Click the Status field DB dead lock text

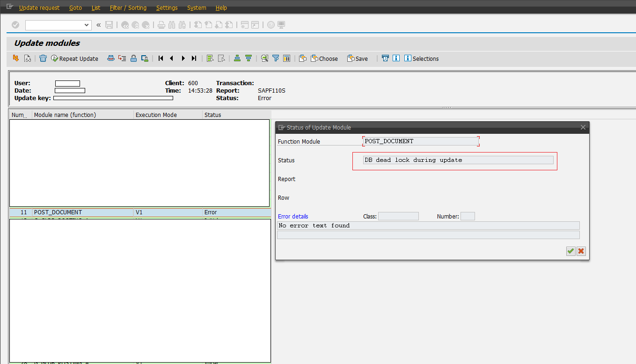pyautogui.click(x=458, y=160)
